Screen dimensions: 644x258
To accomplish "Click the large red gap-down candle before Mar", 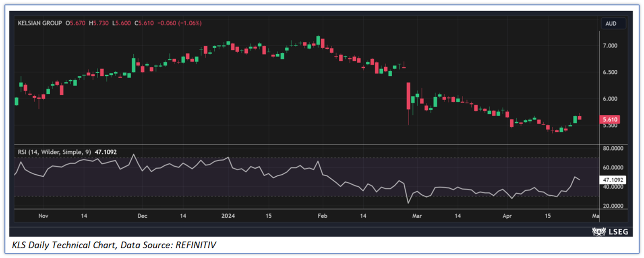I will pos(408,97).
